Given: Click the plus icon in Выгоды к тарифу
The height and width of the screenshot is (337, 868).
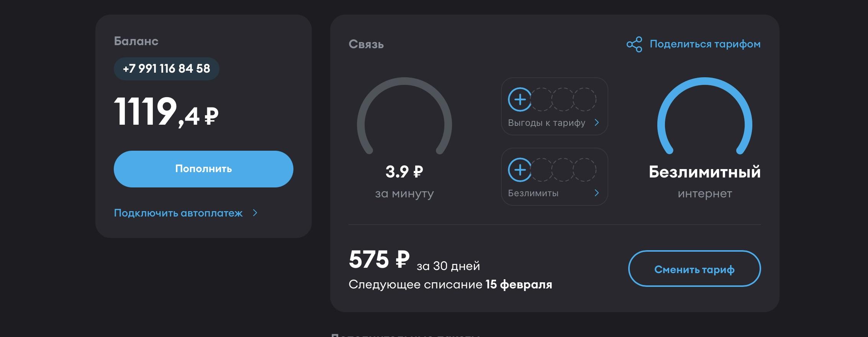Looking at the screenshot, I should [520, 99].
